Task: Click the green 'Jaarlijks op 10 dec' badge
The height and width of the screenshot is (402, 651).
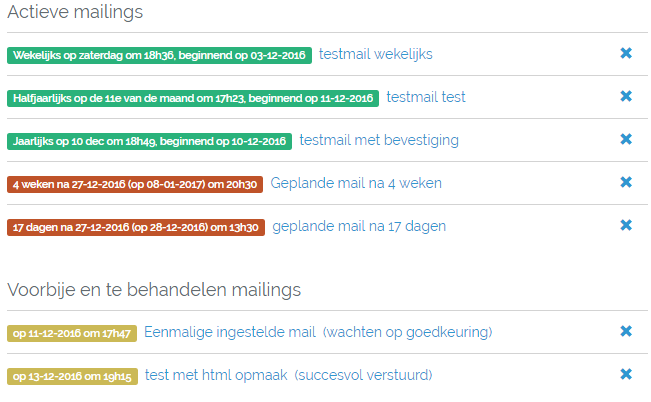Action: coord(149,141)
